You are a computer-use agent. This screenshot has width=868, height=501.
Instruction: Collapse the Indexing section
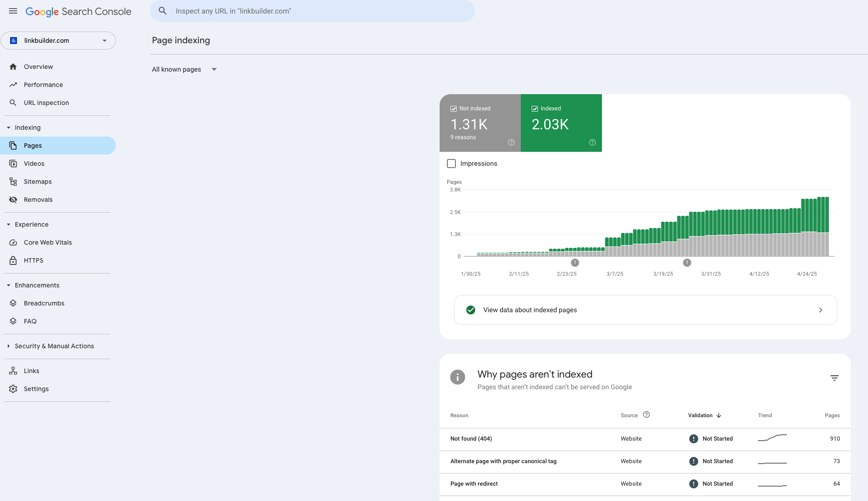pyautogui.click(x=9, y=128)
